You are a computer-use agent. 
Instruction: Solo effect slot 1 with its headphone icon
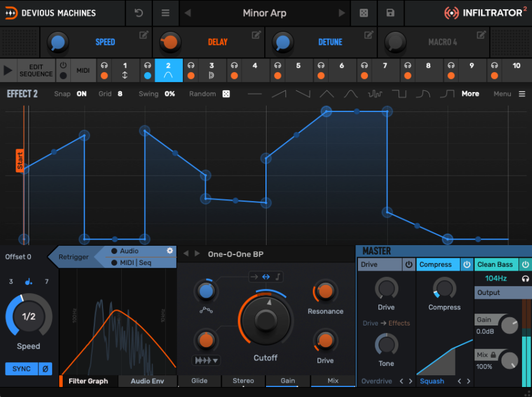pyautogui.click(x=104, y=65)
